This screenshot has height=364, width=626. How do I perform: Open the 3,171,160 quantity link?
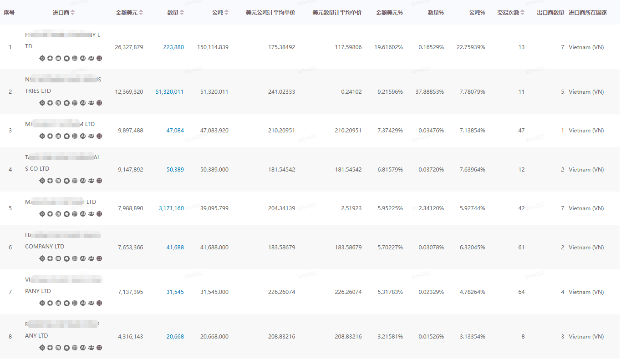tap(171, 208)
